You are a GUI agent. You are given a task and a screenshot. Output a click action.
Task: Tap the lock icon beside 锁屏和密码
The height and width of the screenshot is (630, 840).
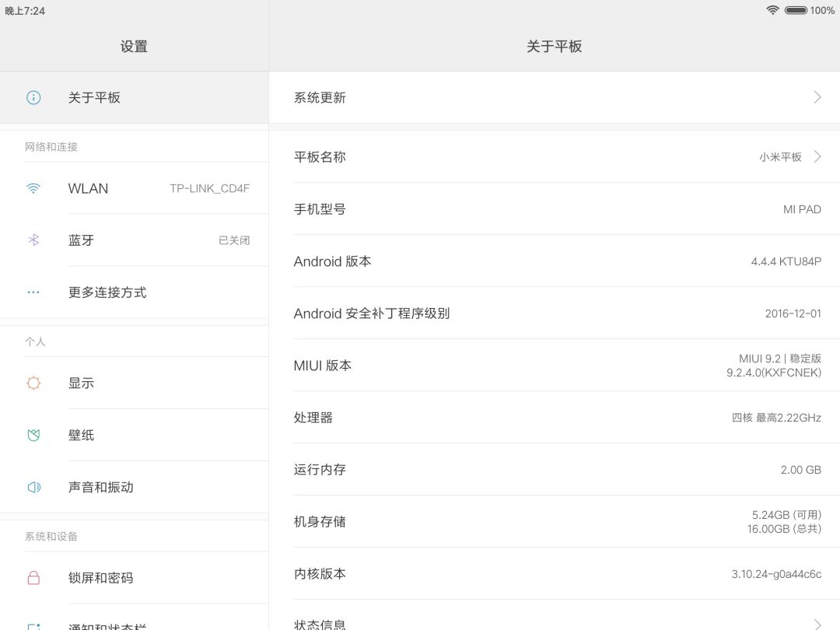click(x=33, y=577)
